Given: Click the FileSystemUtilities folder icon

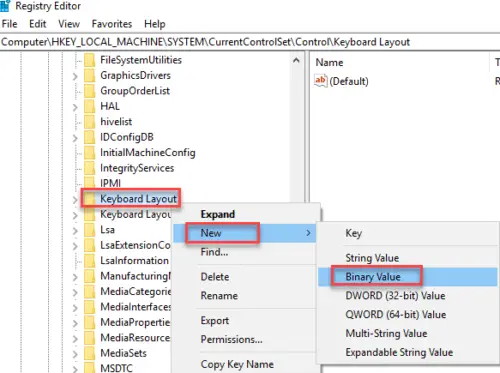Looking at the screenshot, I should click(x=89, y=60).
